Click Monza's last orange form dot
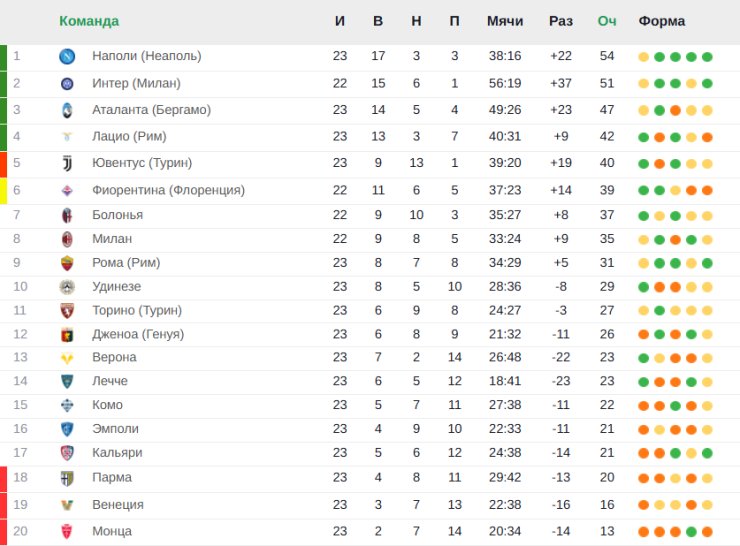This screenshot has height=546, width=740. point(707,532)
